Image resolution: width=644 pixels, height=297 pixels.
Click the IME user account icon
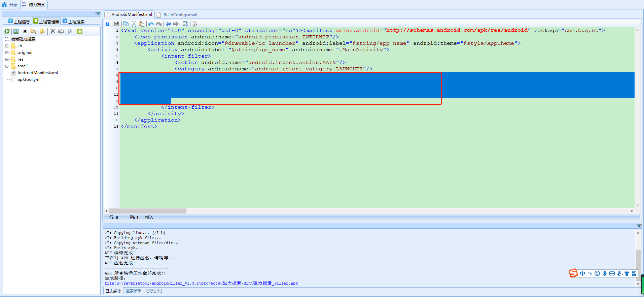(x=620, y=273)
